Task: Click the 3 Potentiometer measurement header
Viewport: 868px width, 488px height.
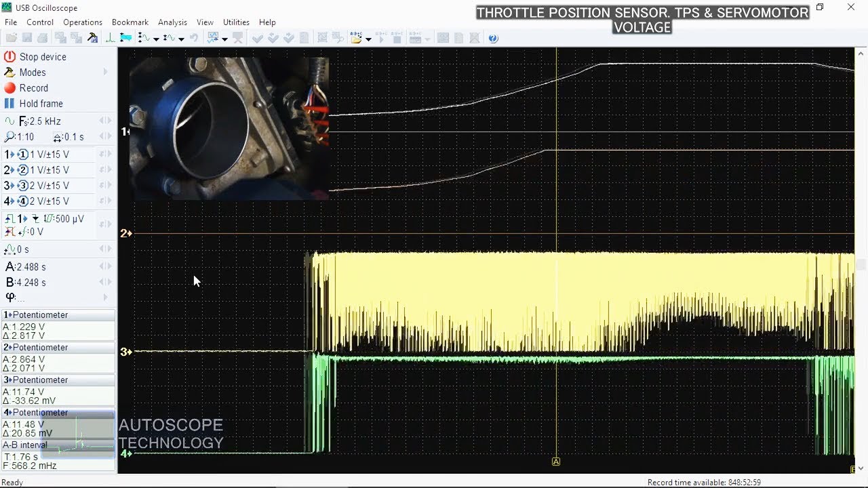Action: click(58, 380)
